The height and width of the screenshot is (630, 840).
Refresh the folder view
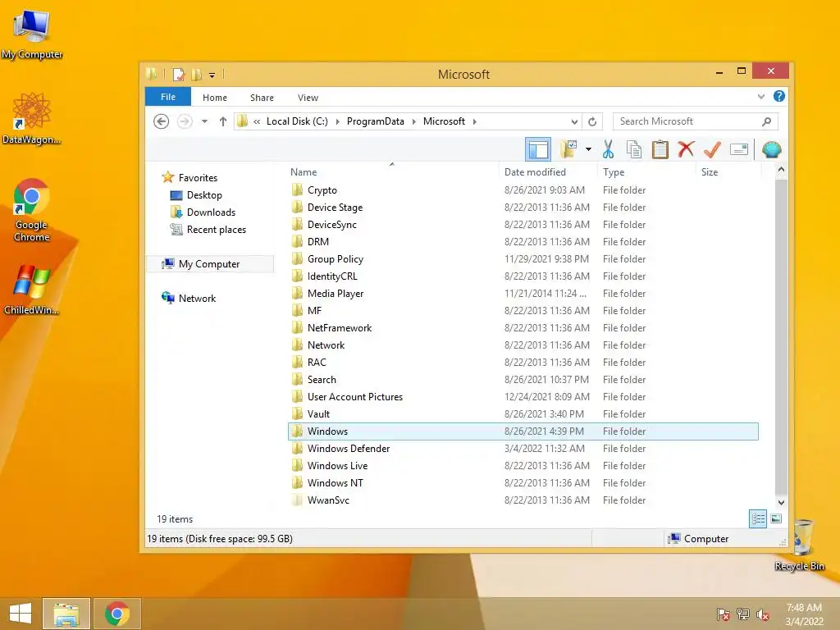click(x=592, y=121)
